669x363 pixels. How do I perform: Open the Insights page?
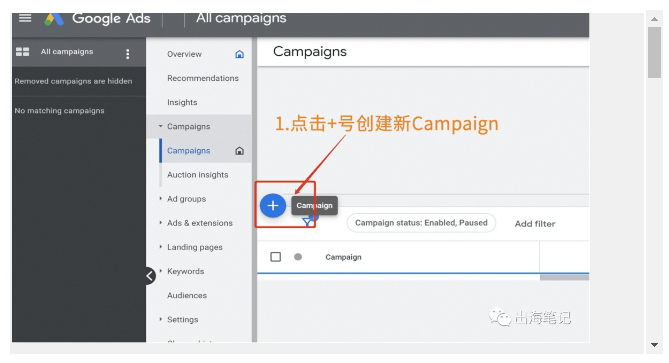click(x=182, y=102)
